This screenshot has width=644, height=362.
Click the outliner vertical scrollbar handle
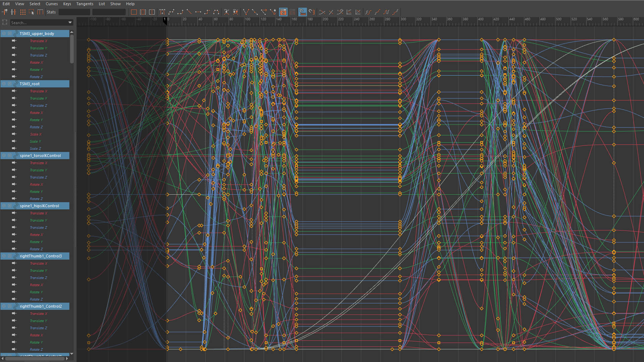[71, 49]
